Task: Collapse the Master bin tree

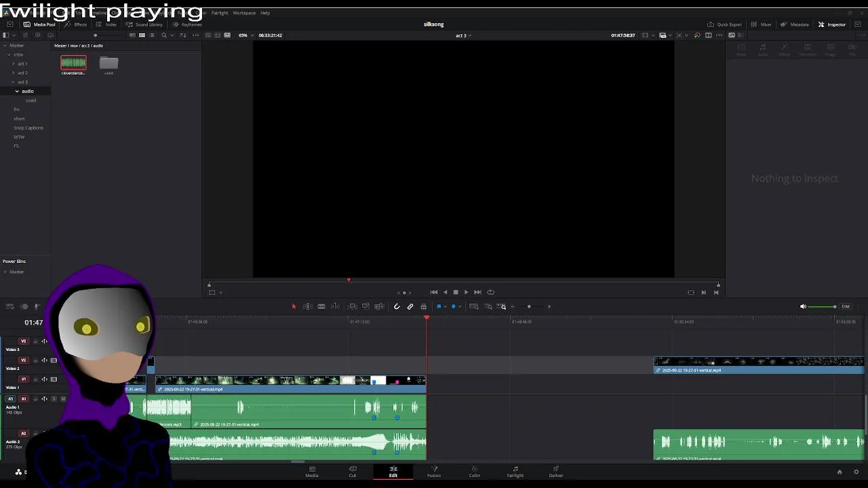Action: [5, 45]
